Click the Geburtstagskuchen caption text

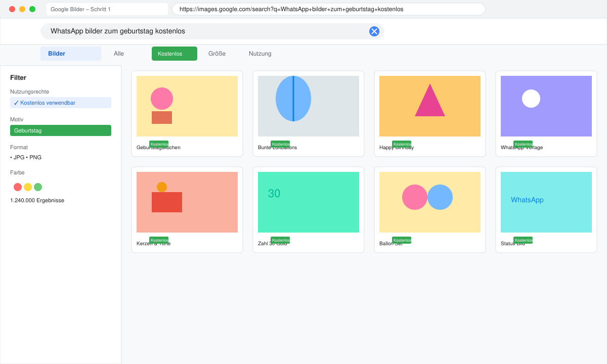pyautogui.click(x=158, y=148)
